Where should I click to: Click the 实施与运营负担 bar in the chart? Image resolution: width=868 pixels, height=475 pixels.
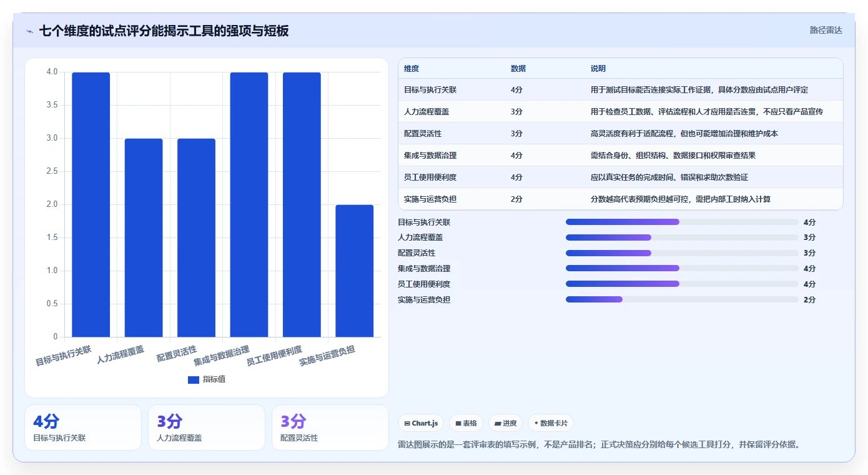(355, 271)
